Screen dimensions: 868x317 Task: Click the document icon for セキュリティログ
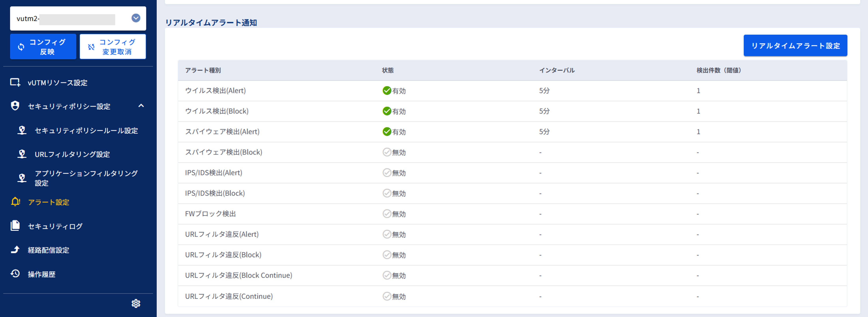click(x=15, y=225)
